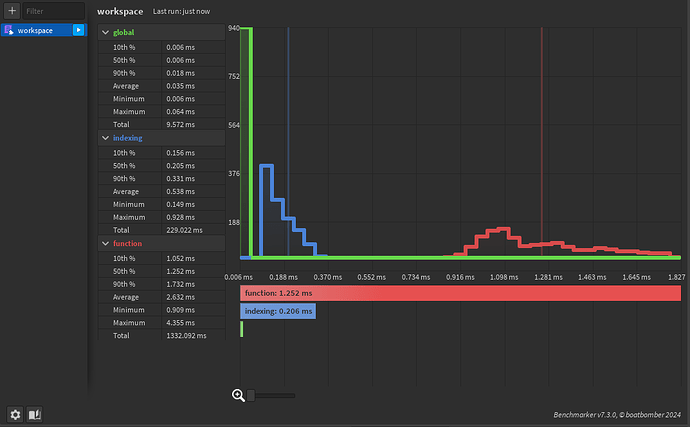The width and height of the screenshot is (690, 427).
Task: Click the Filter input field
Action: [x=53, y=11]
